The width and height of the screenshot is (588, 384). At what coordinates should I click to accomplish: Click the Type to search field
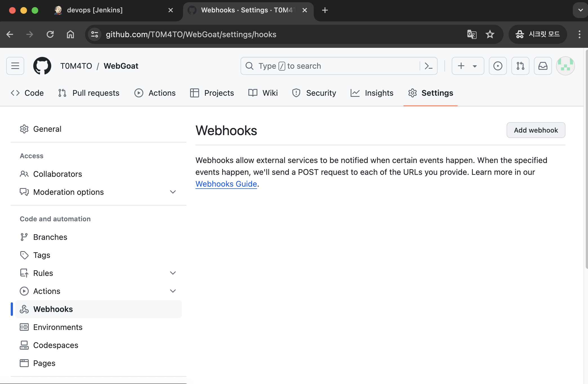pyautogui.click(x=332, y=66)
